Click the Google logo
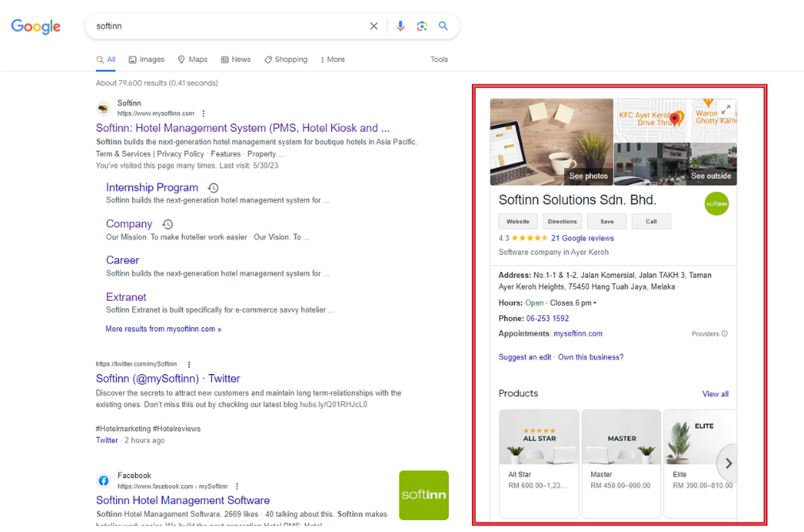This screenshot has height=532, width=804. [x=36, y=26]
